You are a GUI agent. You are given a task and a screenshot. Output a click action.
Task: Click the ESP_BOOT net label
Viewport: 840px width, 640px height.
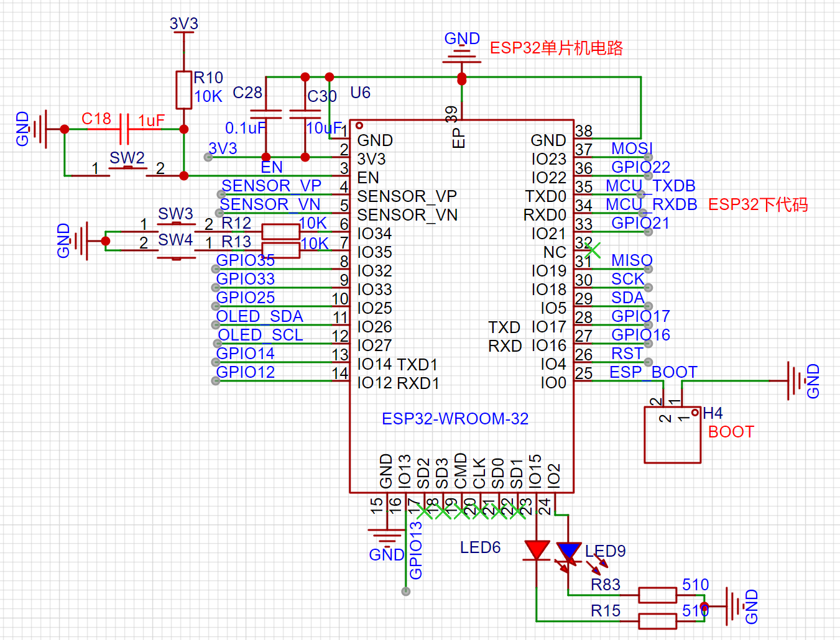pos(653,372)
